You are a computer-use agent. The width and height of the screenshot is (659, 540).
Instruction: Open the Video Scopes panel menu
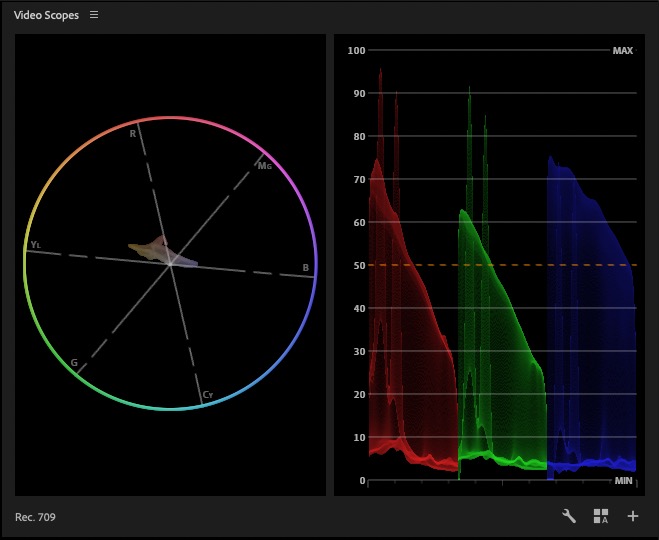pyautogui.click(x=94, y=15)
